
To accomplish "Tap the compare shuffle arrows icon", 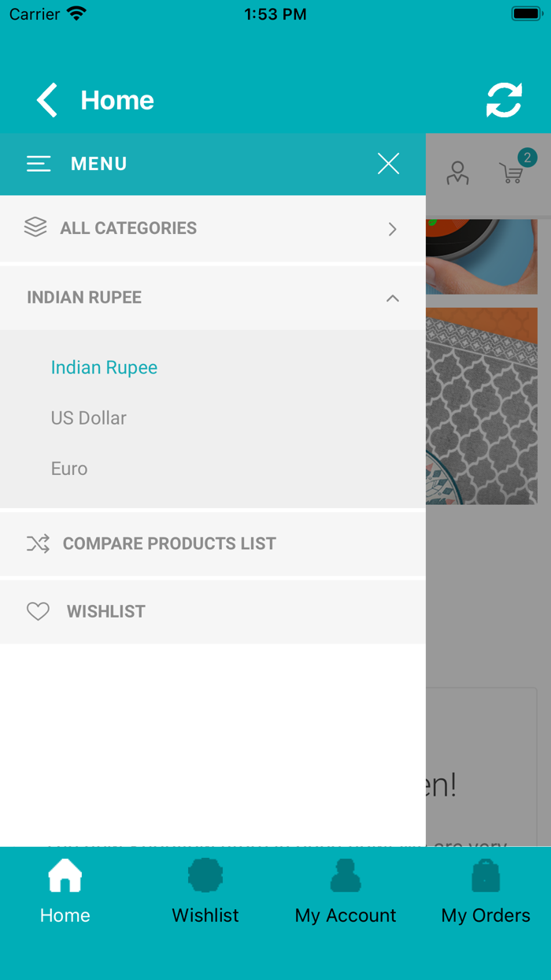I will click(x=38, y=544).
